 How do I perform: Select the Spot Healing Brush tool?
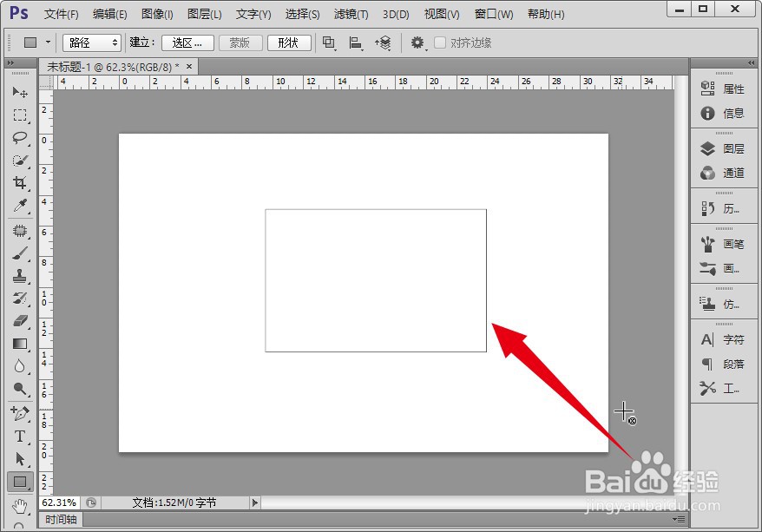pos(20,231)
